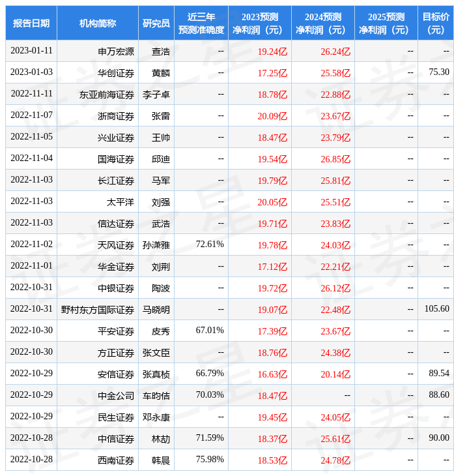Screen dimensions: 454x476
Task: Click the 20.09亿 profit value
Action: click(x=272, y=116)
